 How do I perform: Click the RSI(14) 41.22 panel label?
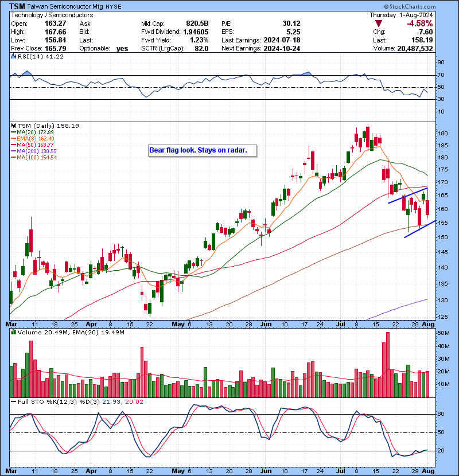pyautogui.click(x=41, y=56)
